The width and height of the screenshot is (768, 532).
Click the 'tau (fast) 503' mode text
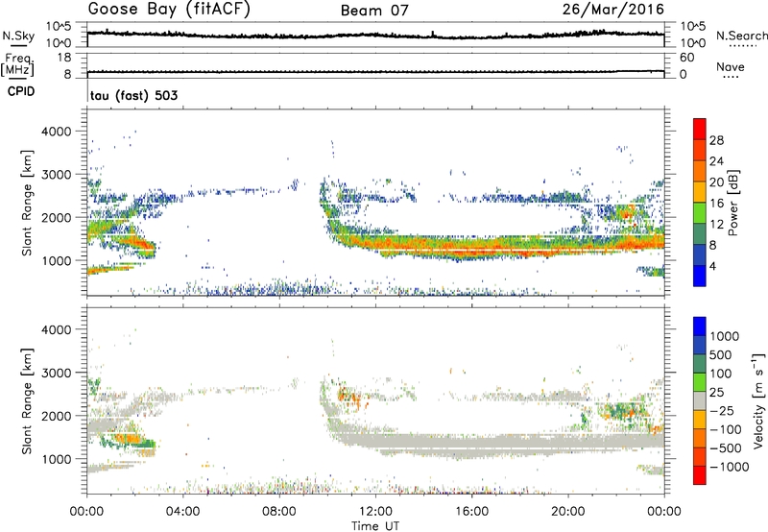133,95
